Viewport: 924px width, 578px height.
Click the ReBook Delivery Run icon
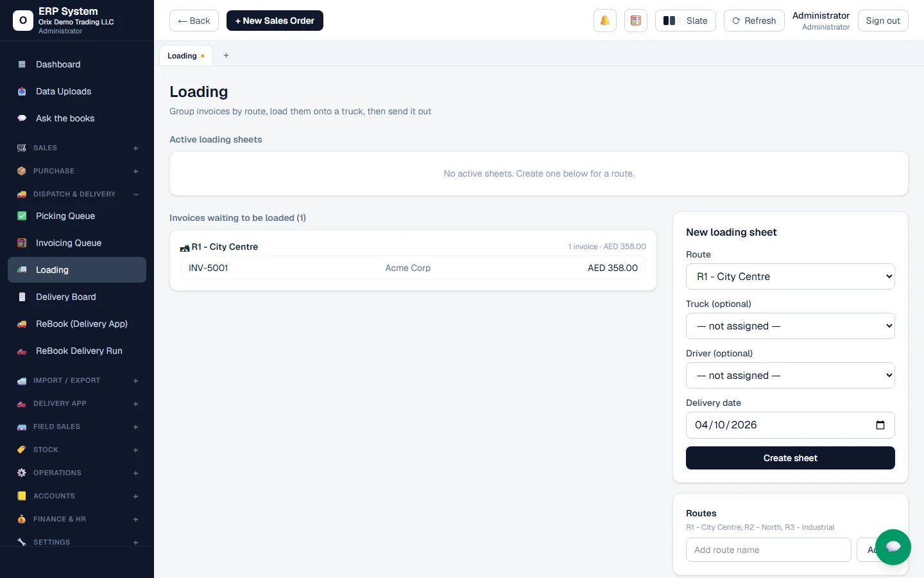pyautogui.click(x=22, y=351)
